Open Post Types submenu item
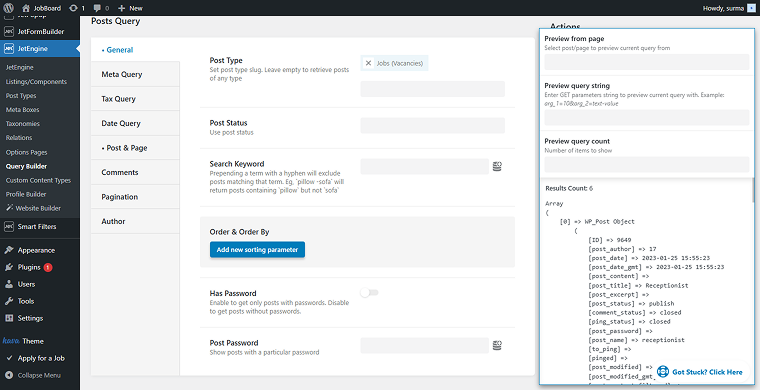760x390 pixels. (x=21, y=95)
